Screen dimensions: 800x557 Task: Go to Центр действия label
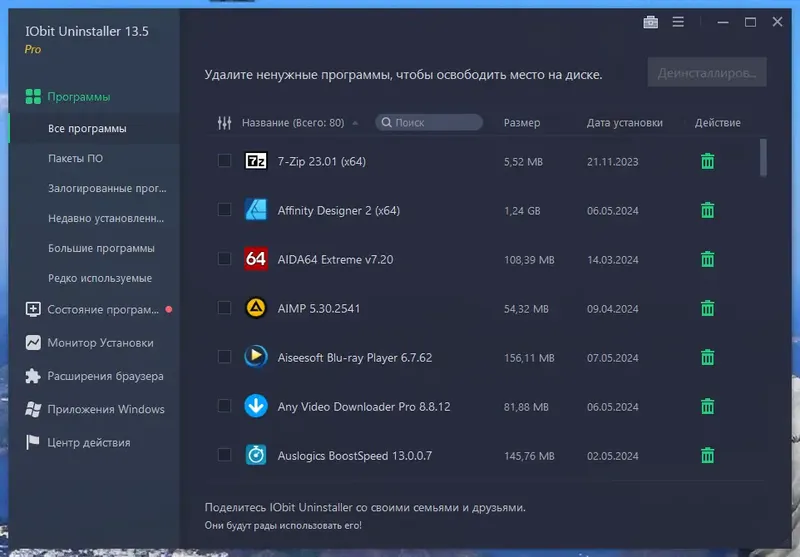click(89, 443)
